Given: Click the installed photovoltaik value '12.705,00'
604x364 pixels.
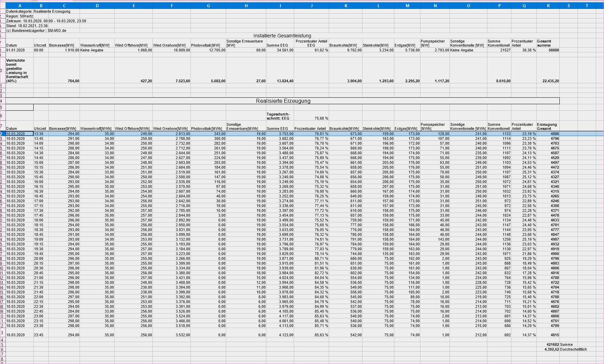Looking at the screenshot, I should [208, 50].
